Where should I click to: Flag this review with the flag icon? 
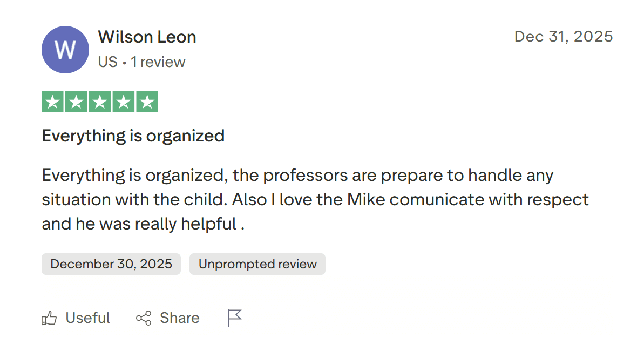(x=234, y=318)
